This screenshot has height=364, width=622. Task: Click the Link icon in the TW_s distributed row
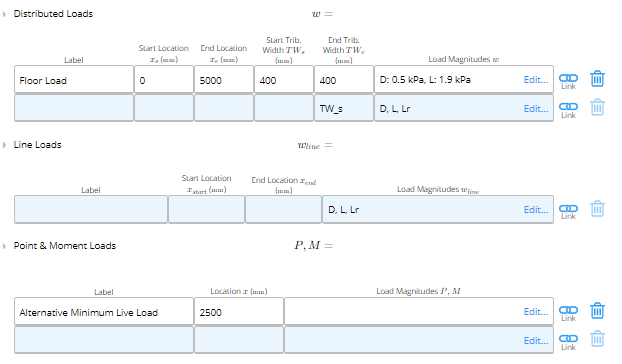pyautogui.click(x=568, y=110)
